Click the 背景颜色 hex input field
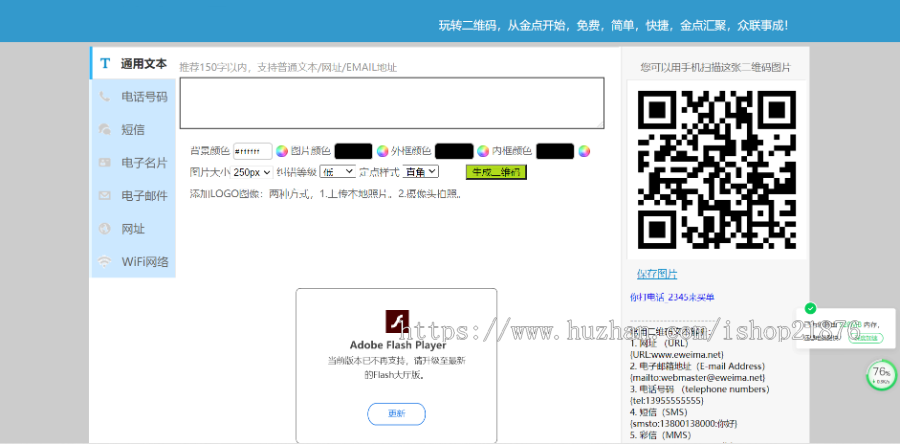900x444 pixels. point(253,151)
